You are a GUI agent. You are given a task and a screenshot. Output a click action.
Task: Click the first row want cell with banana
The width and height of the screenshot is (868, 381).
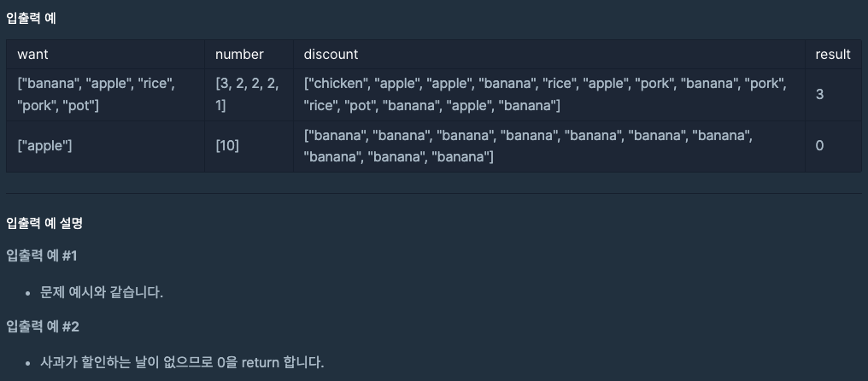(x=96, y=94)
